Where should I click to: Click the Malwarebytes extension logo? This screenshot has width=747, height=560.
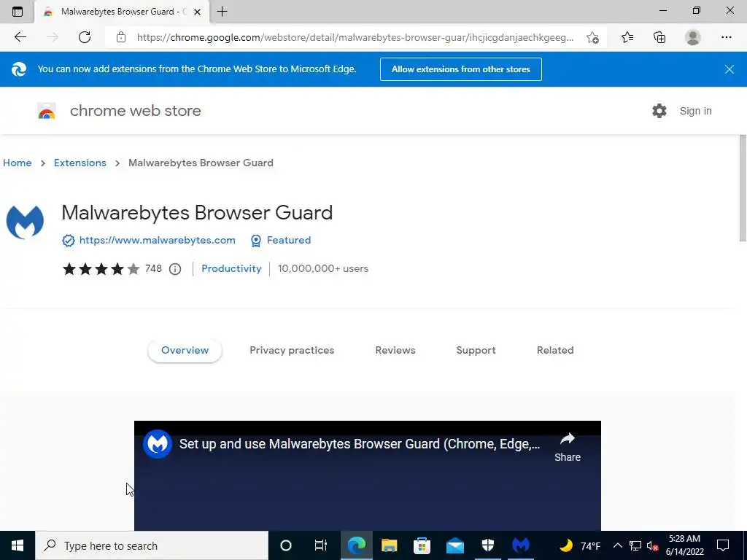coord(25,222)
